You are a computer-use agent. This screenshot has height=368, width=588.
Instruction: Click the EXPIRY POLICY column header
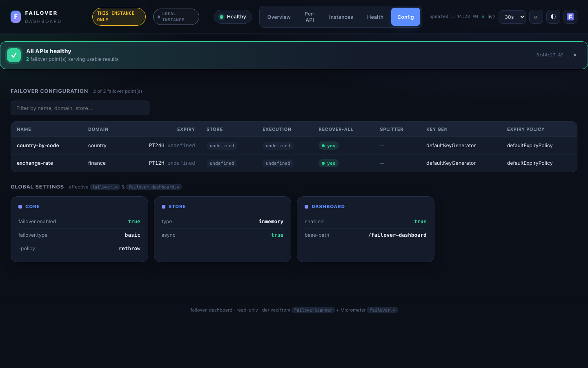click(x=526, y=129)
